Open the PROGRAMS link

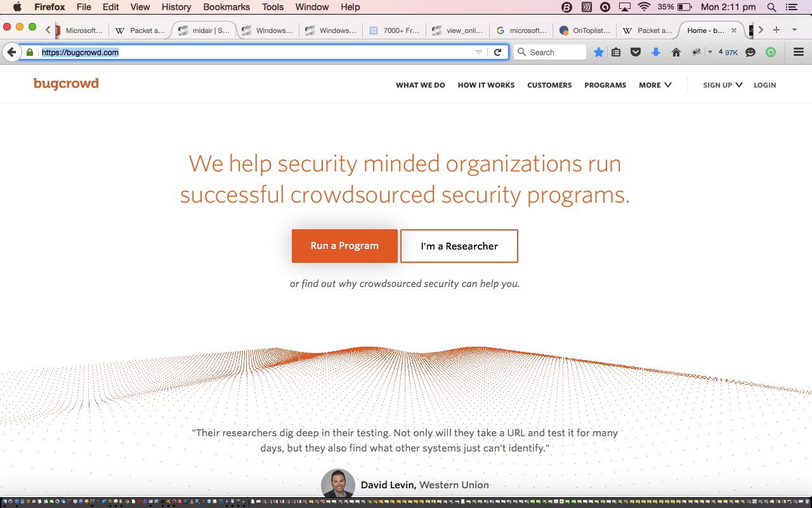point(605,85)
